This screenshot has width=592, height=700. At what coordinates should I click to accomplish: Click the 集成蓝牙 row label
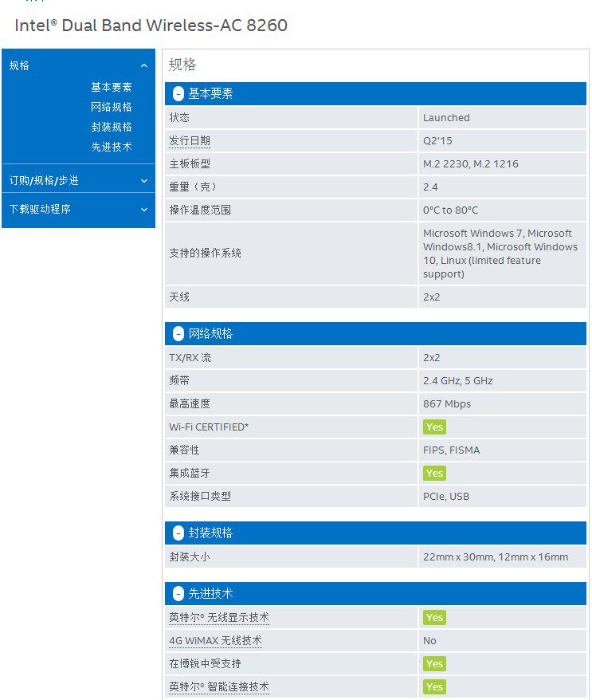click(190, 474)
